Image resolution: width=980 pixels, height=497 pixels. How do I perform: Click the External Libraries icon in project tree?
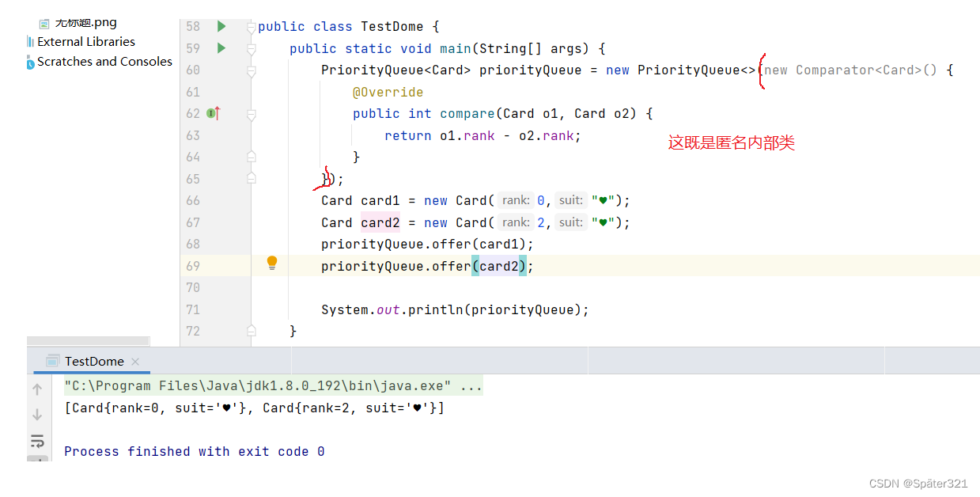click(x=31, y=42)
